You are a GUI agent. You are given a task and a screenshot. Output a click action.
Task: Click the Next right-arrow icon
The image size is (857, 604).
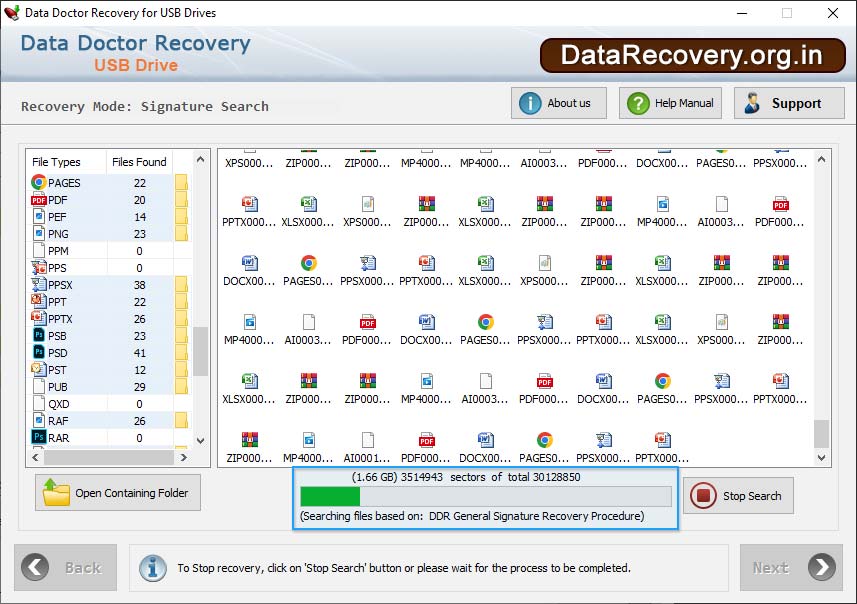822,567
